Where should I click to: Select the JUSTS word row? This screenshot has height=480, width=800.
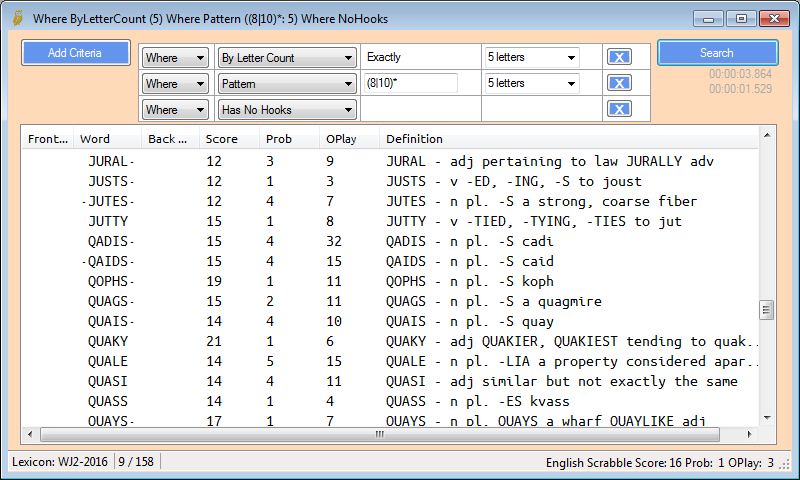coord(390,181)
